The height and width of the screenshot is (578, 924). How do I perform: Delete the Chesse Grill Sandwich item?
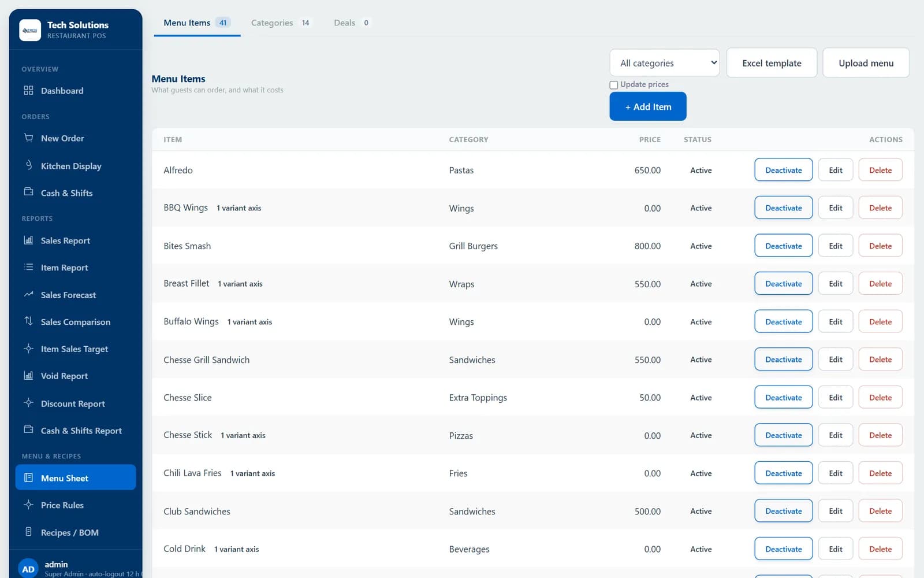(880, 359)
